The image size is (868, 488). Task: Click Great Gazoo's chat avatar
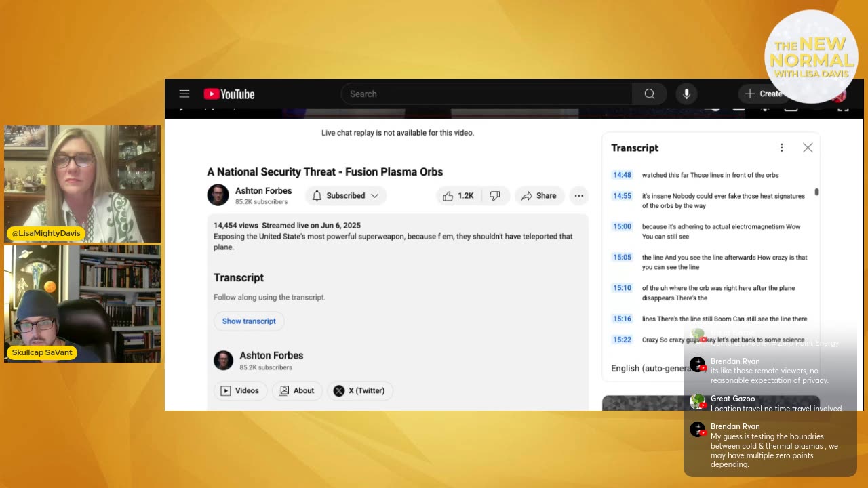pos(697,401)
